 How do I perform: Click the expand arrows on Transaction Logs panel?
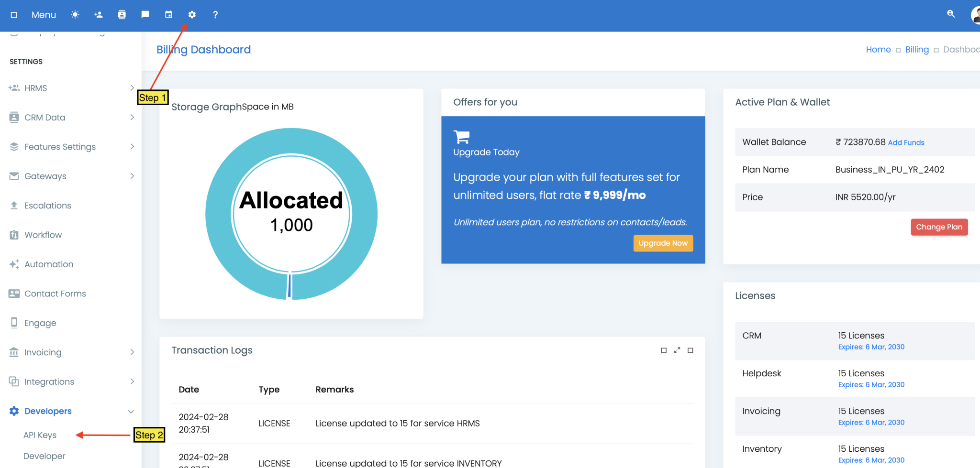[677, 350]
